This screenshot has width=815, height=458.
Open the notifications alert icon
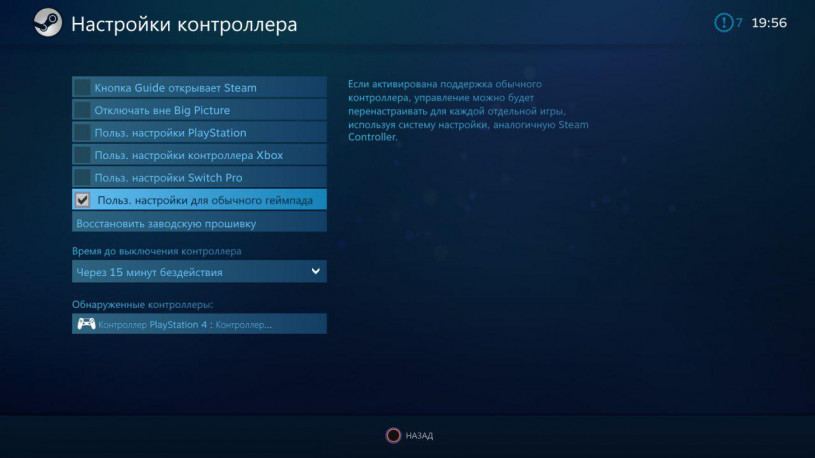tap(723, 23)
